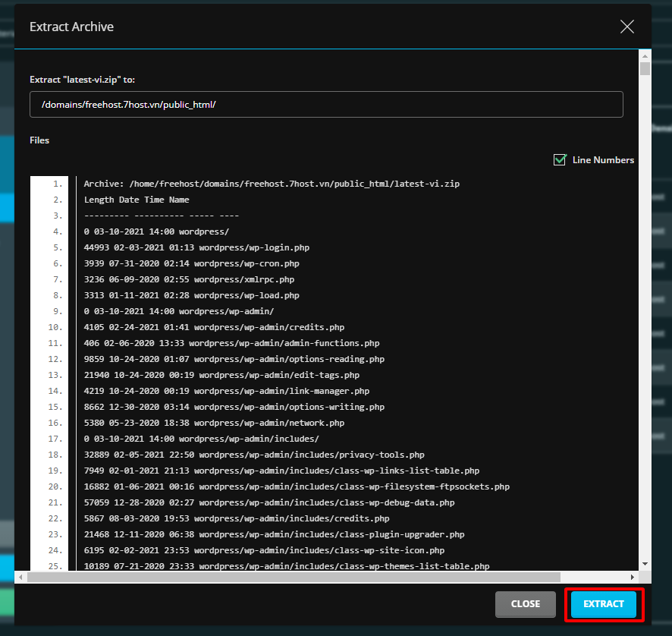
Task: Select the 'wp-admin/includes/' directory line
Action: pyautogui.click(x=202, y=439)
